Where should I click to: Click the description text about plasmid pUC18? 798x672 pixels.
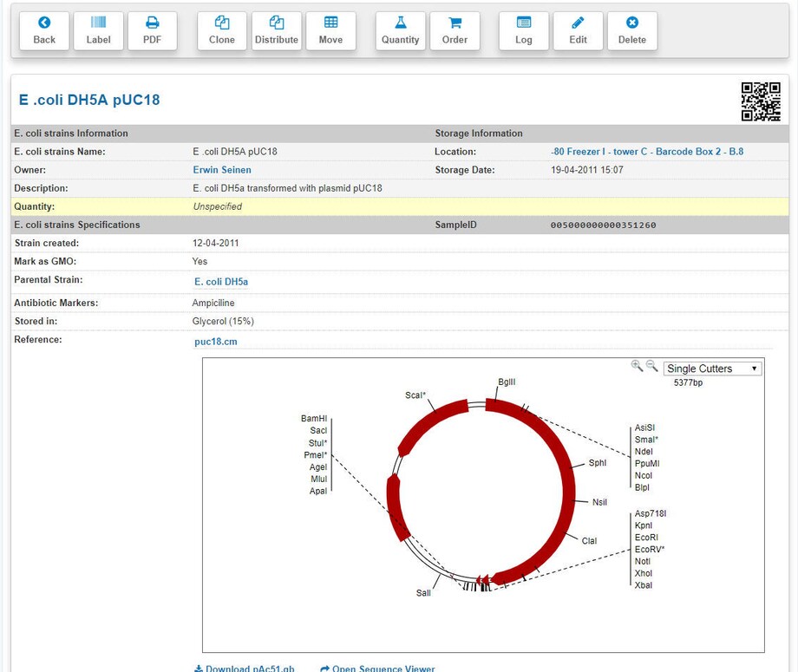pos(287,188)
